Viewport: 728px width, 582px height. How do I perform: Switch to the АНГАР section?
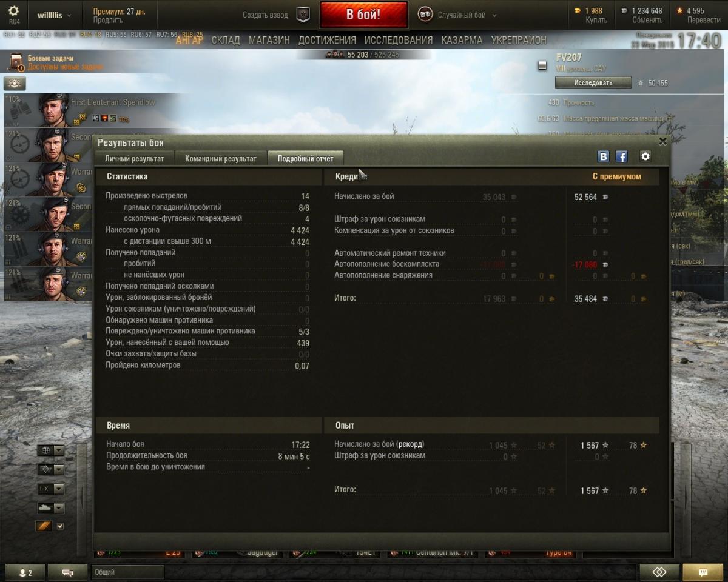click(189, 40)
